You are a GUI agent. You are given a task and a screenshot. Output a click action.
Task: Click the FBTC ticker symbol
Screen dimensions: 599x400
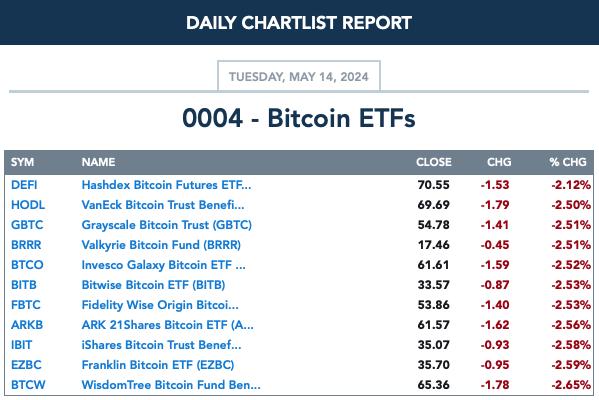point(26,305)
